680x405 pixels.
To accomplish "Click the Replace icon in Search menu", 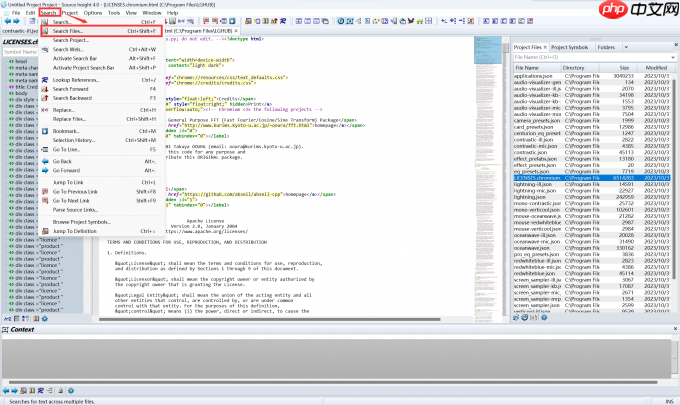I will (x=44, y=110).
